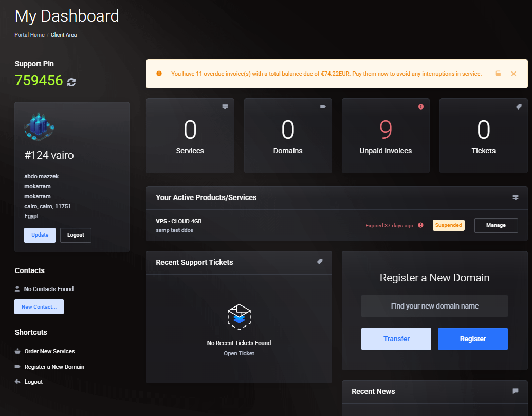Click the abdo mazzek name line
This screenshot has width=532, height=416.
pyautogui.click(x=42, y=176)
